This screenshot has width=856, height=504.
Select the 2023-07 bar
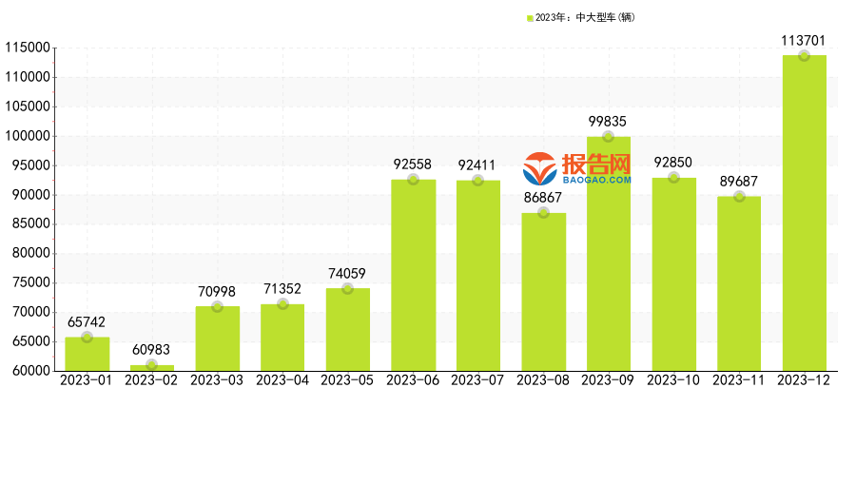click(x=478, y=277)
